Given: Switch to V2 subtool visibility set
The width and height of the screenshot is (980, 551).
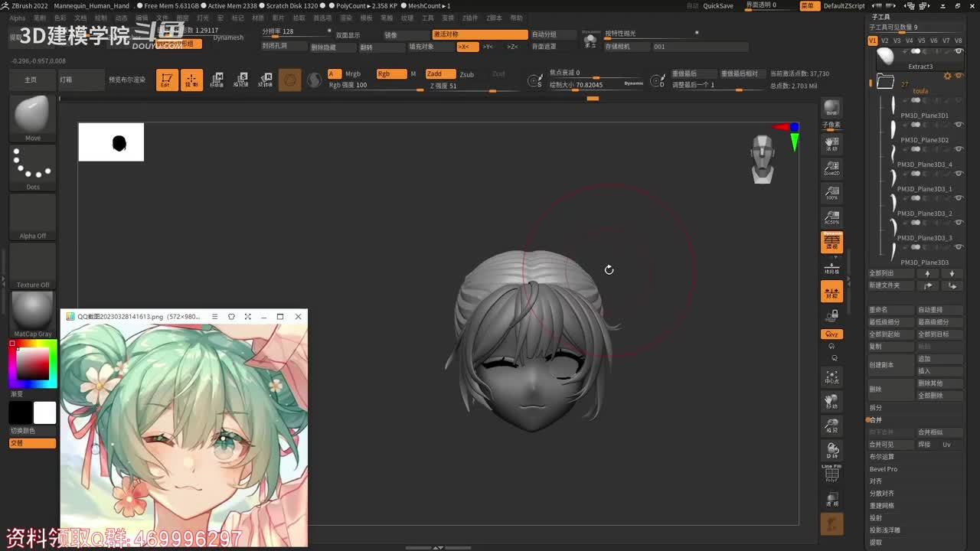Looking at the screenshot, I should click(884, 41).
